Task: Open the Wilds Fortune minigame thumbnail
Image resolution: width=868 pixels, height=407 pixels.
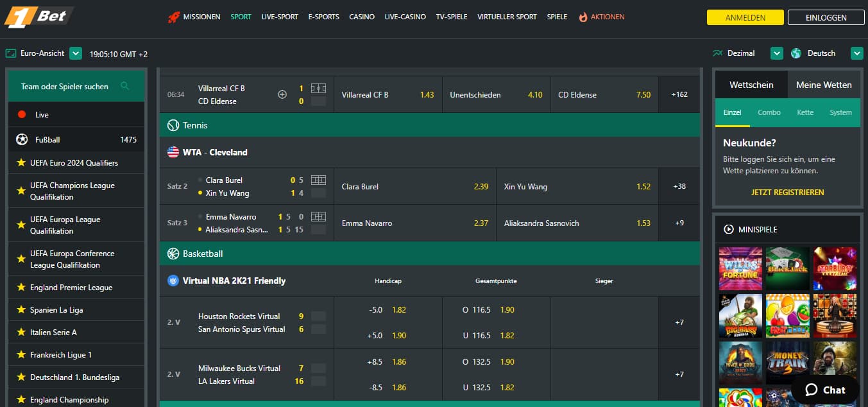Action: (x=740, y=268)
